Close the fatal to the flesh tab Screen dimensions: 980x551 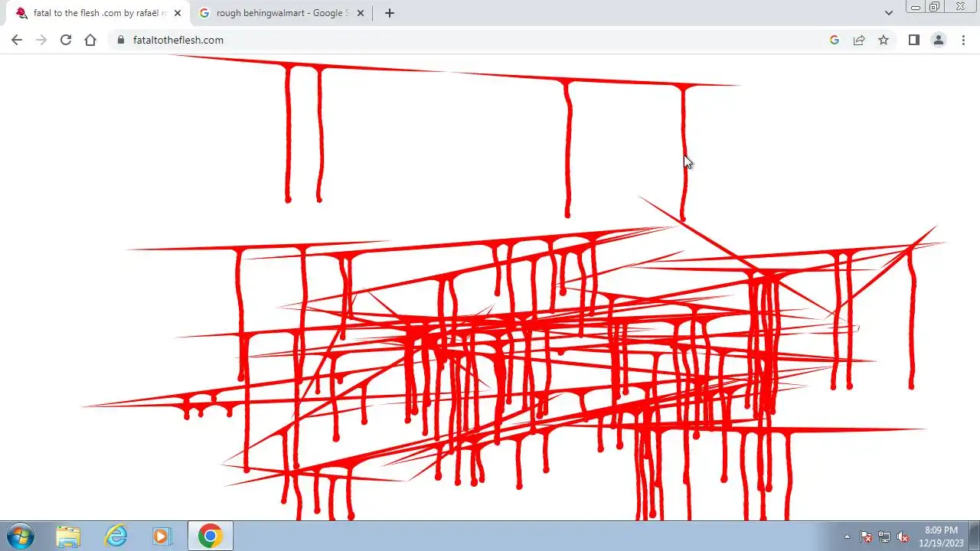[178, 13]
